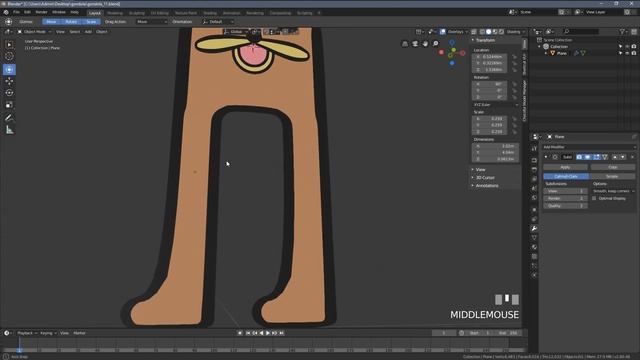The height and width of the screenshot is (360, 640).
Task: Open the Global transform orientation dropdown
Action: coord(237,31)
